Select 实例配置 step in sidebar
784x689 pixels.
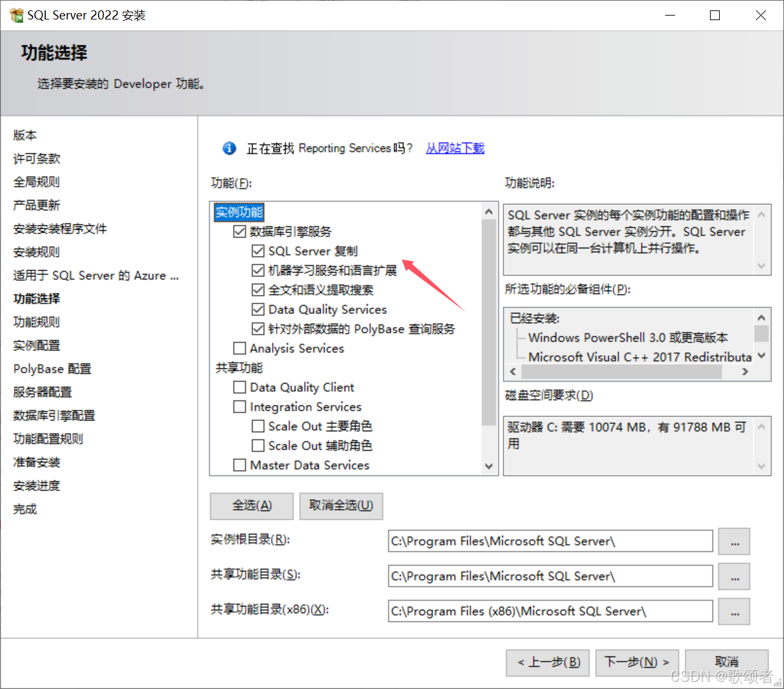(x=37, y=345)
